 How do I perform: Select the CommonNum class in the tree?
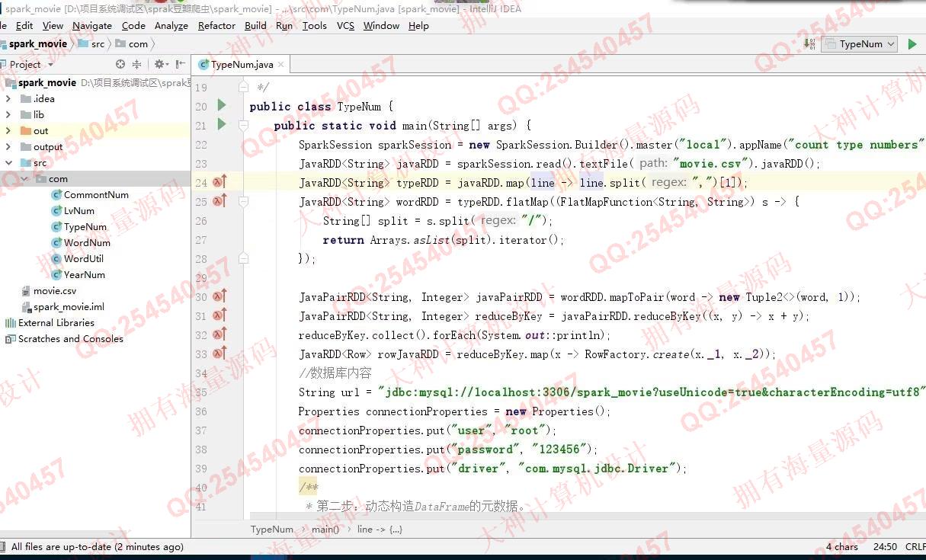click(90, 194)
